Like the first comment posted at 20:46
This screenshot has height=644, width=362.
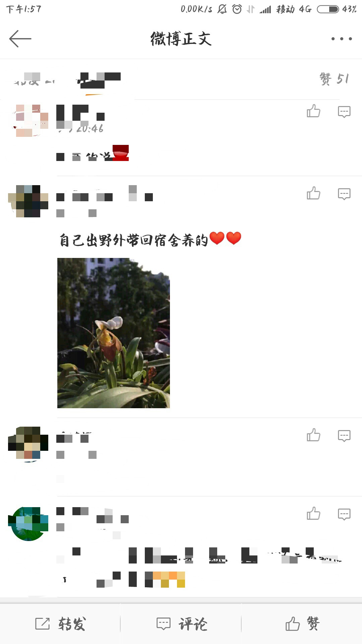click(313, 111)
